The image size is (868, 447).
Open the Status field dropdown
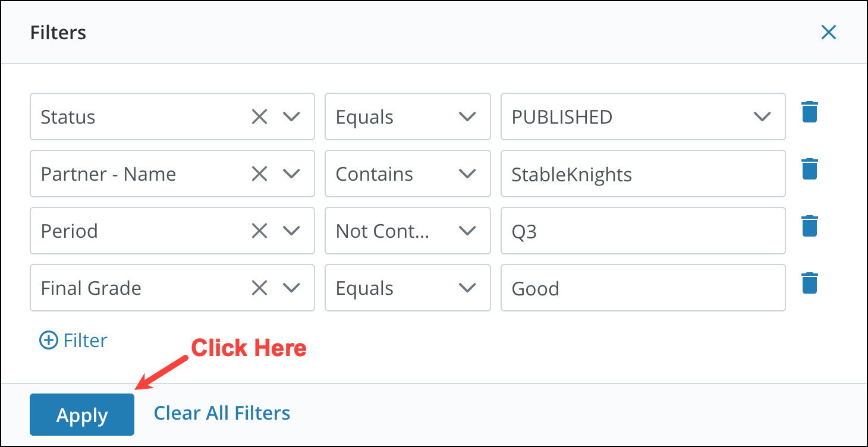tap(292, 117)
